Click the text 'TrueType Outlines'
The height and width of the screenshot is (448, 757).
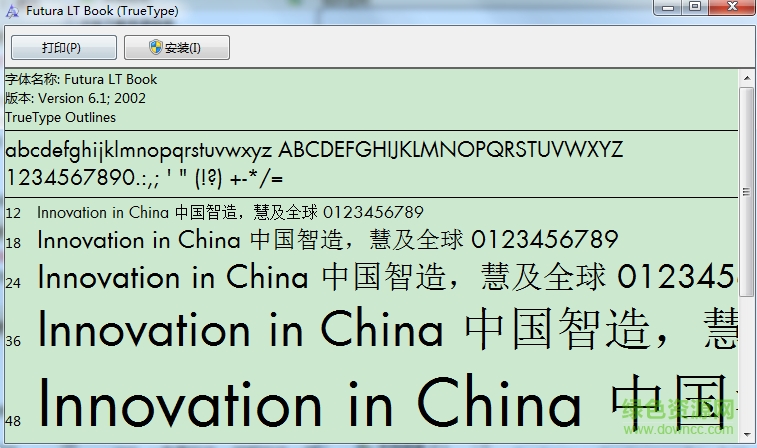click(60, 117)
